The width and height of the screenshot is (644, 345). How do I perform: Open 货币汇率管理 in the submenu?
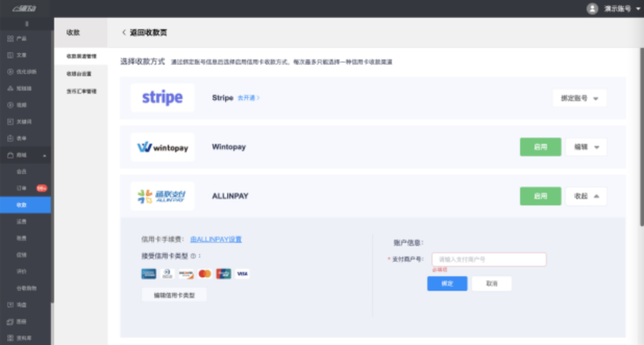click(x=81, y=91)
